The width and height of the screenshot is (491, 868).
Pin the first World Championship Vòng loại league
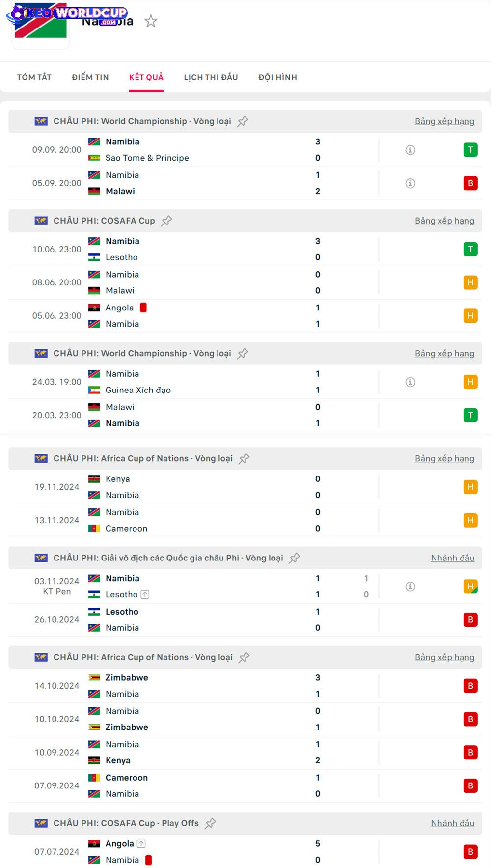(243, 121)
